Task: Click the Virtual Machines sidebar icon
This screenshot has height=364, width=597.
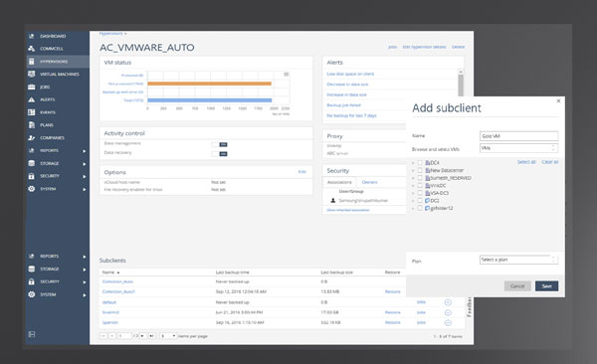Action: (x=32, y=74)
